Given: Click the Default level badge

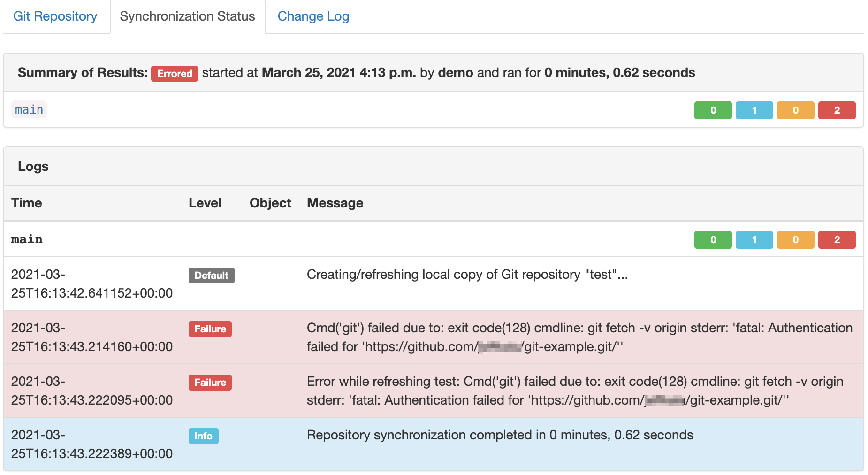Looking at the screenshot, I should (x=211, y=276).
